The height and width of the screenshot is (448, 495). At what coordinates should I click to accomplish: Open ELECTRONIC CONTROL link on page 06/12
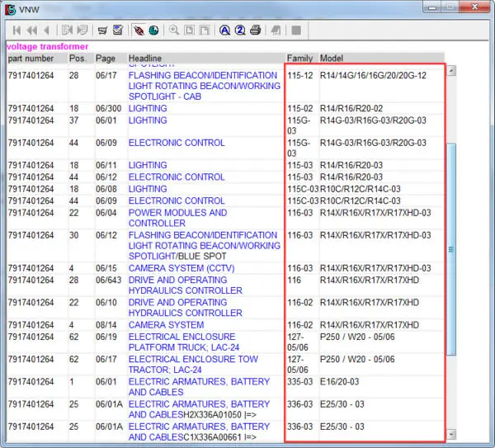coord(177,177)
